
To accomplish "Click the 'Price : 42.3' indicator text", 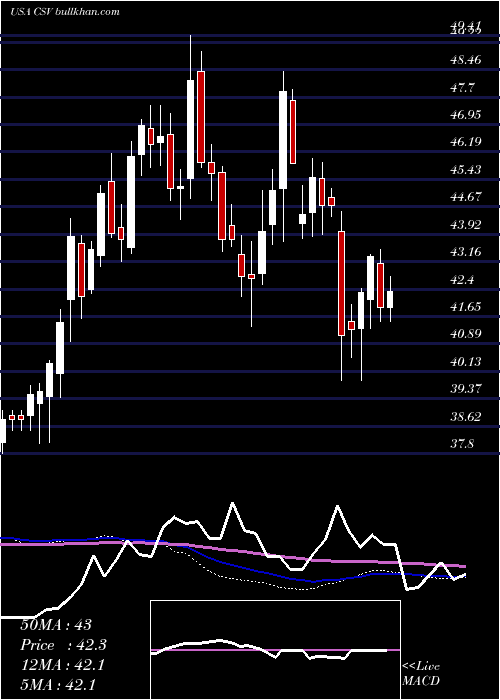I will click(63, 645).
